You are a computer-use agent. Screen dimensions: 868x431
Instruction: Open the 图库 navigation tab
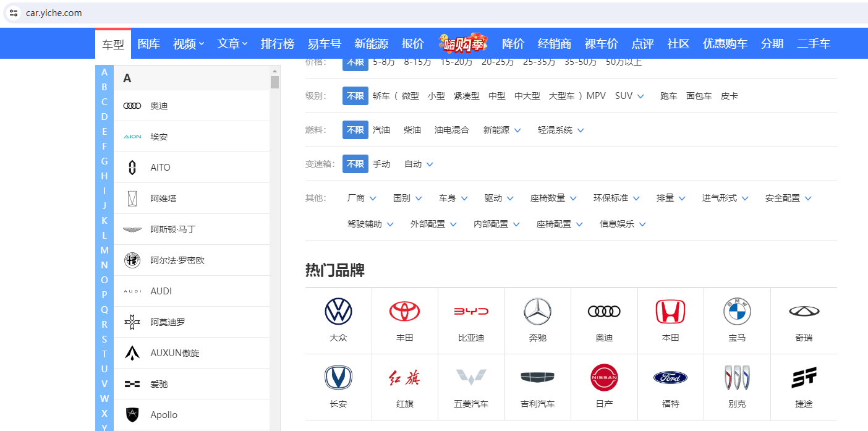(x=148, y=44)
